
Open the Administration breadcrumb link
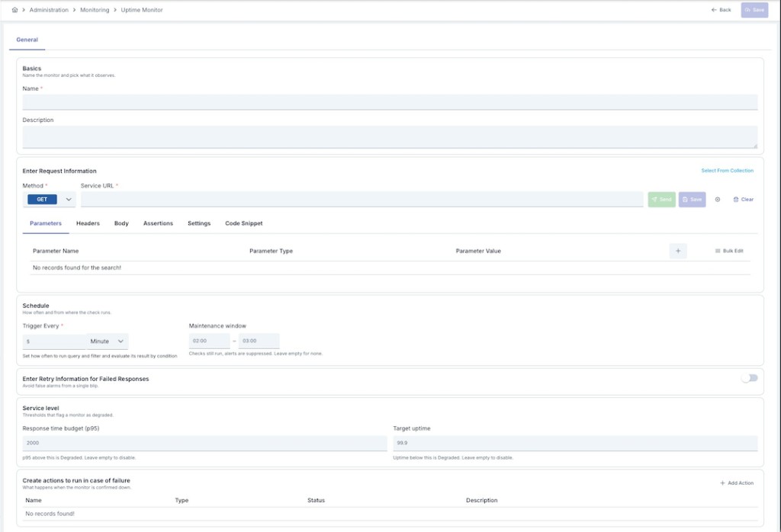[49, 10]
